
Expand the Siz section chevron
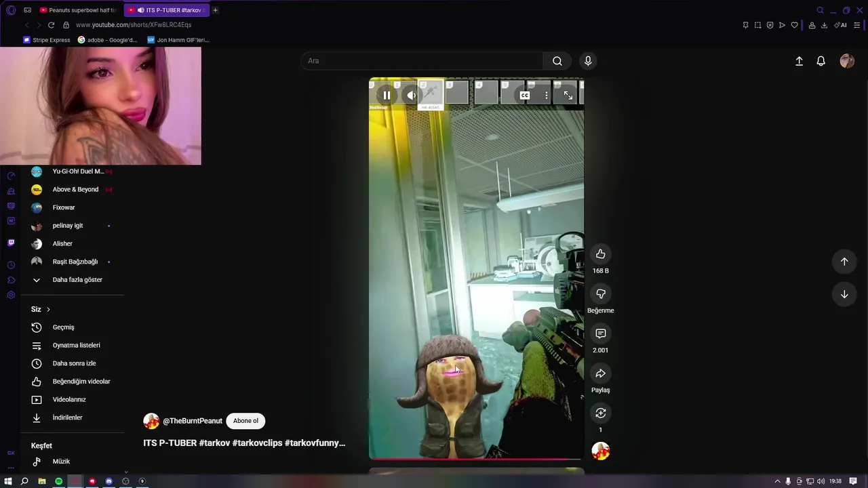pyautogui.click(x=48, y=310)
